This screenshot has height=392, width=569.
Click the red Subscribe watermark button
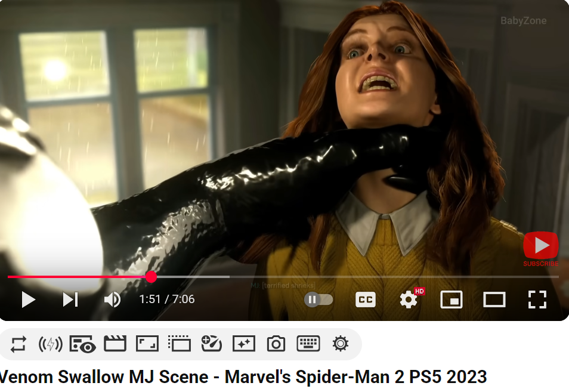541,249
